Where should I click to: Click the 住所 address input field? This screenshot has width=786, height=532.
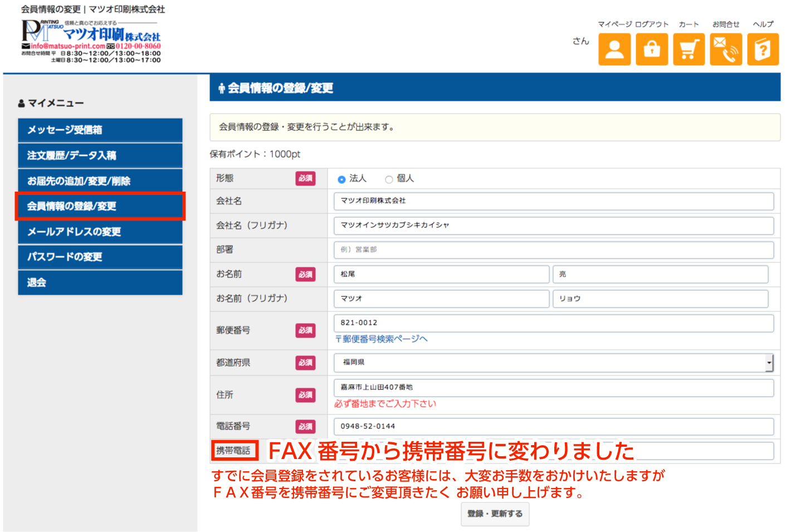(554, 388)
